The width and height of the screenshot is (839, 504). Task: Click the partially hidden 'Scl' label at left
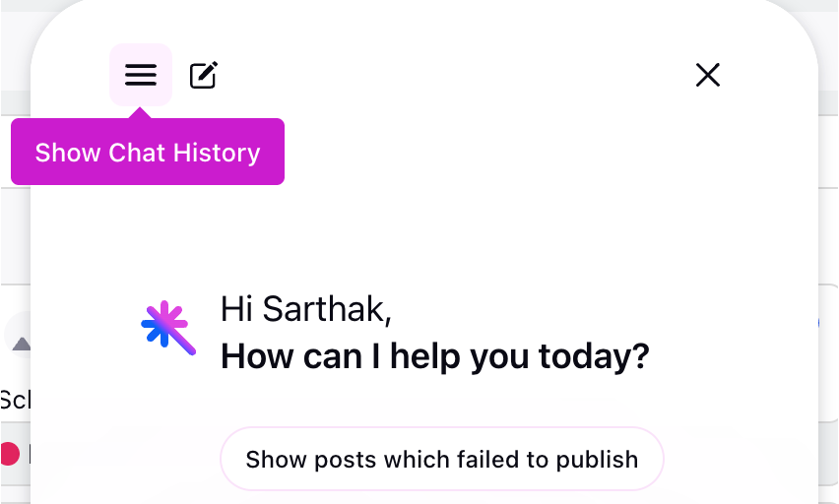(15, 401)
